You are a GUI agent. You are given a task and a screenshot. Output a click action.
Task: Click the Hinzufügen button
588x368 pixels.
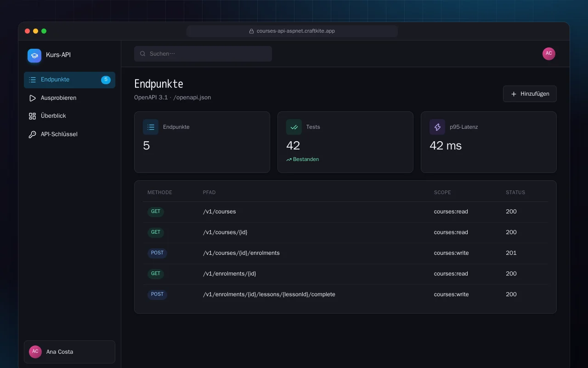click(x=530, y=94)
